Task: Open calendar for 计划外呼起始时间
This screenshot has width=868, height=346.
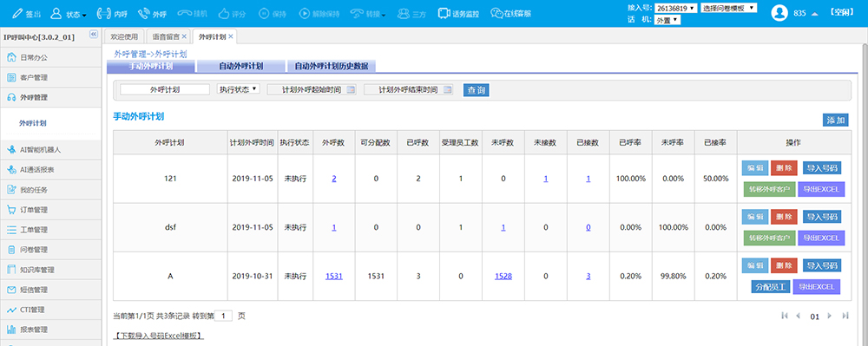Action: pyautogui.click(x=351, y=89)
